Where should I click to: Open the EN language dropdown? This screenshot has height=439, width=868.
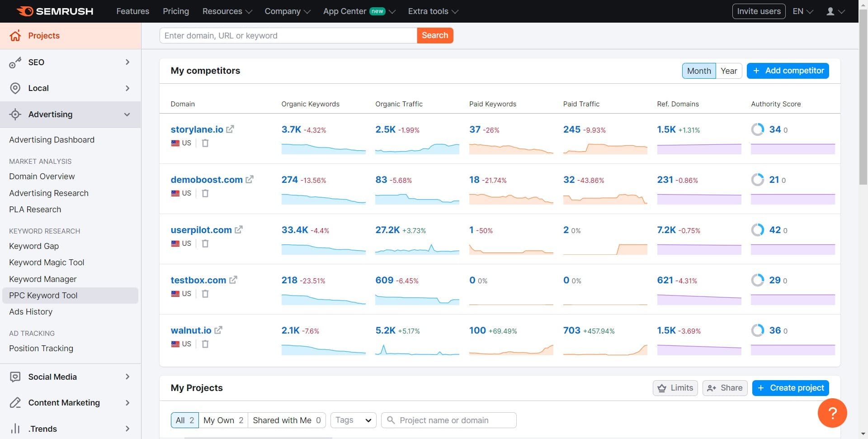tap(802, 11)
